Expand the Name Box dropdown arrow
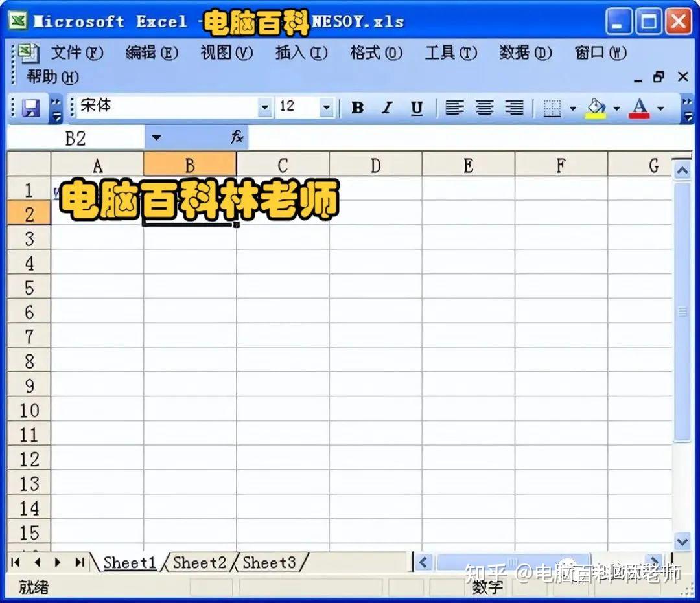The width and height of the screenshot is (700, 603). click(156, 138)
